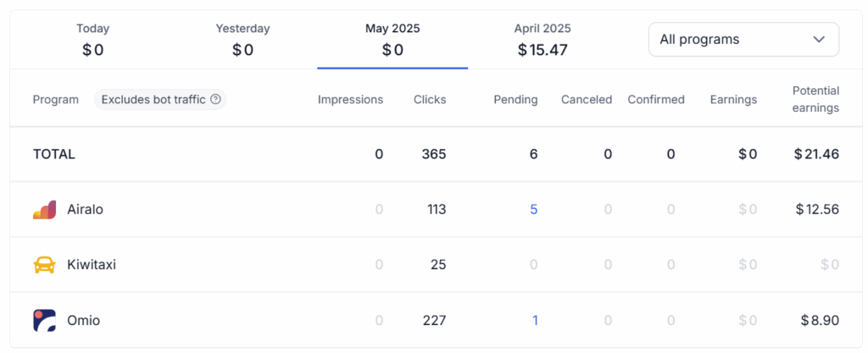Viewport: 868px width, 353px height.
Task: Click the Program column header
Action: pyautogui.click(x=55, y=100)
